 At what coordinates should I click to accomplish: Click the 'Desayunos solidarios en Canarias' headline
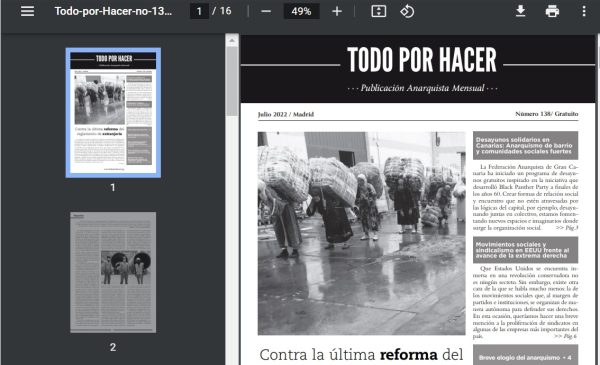coord(525,145)
